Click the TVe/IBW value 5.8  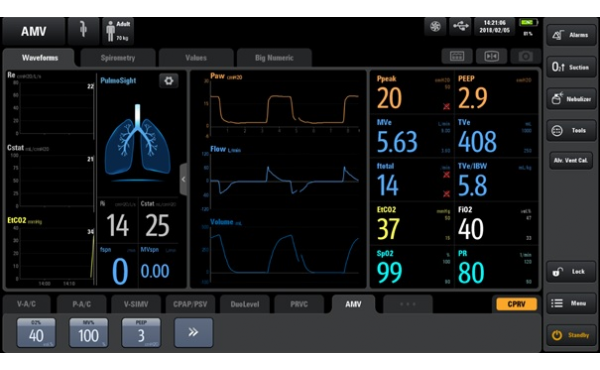pos(473,186)
